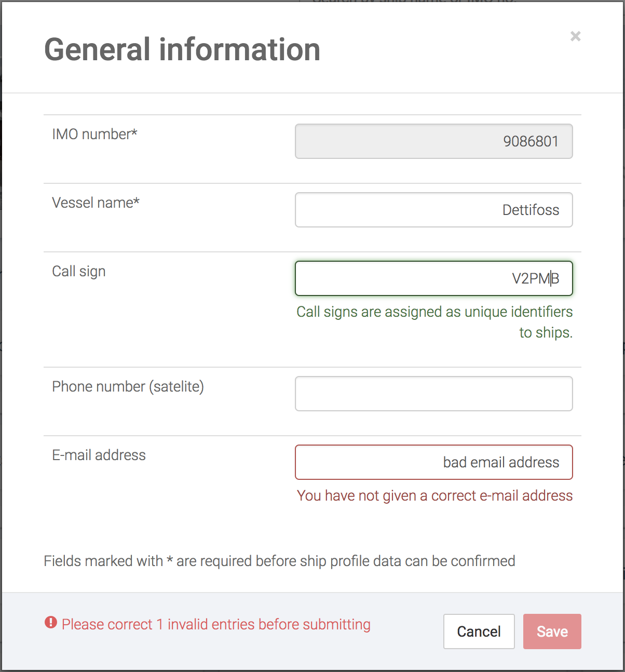
Task: Save the general information form
Action: [x=552, y=631]
